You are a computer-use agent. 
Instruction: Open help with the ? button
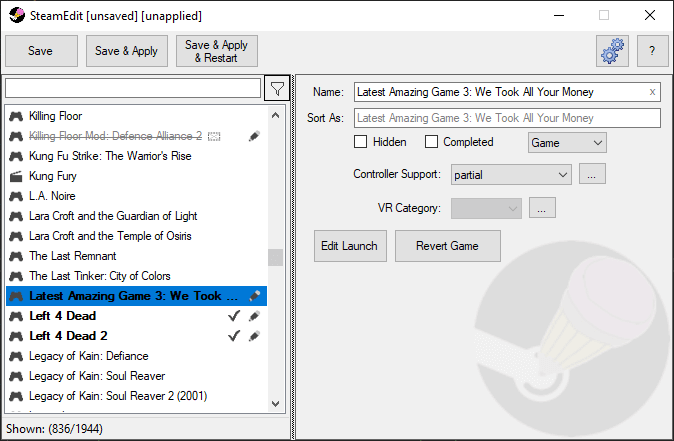tap(653, 51)
